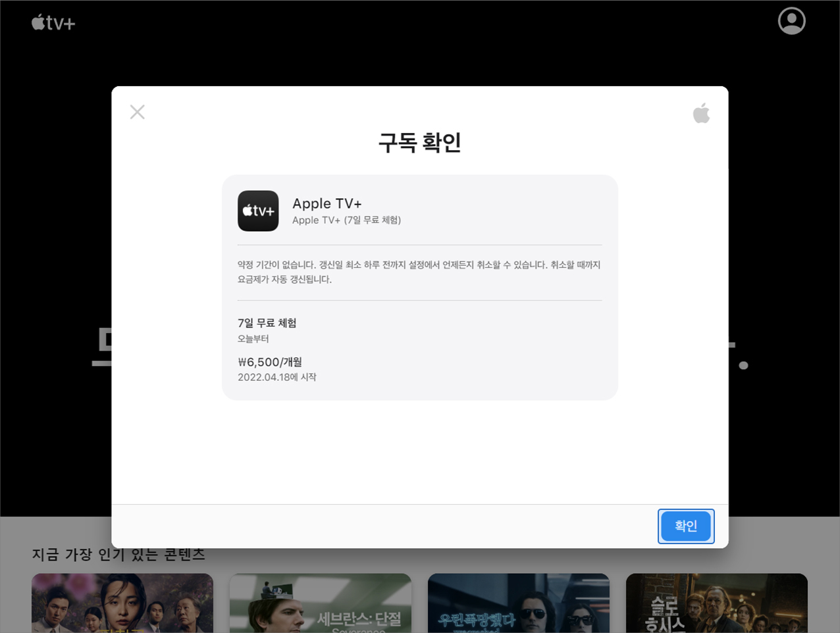Click the Apple TV+ logo in header
The width and height of the screenshot is (840, 633).
pyautogui.click(x=53, y=23)
